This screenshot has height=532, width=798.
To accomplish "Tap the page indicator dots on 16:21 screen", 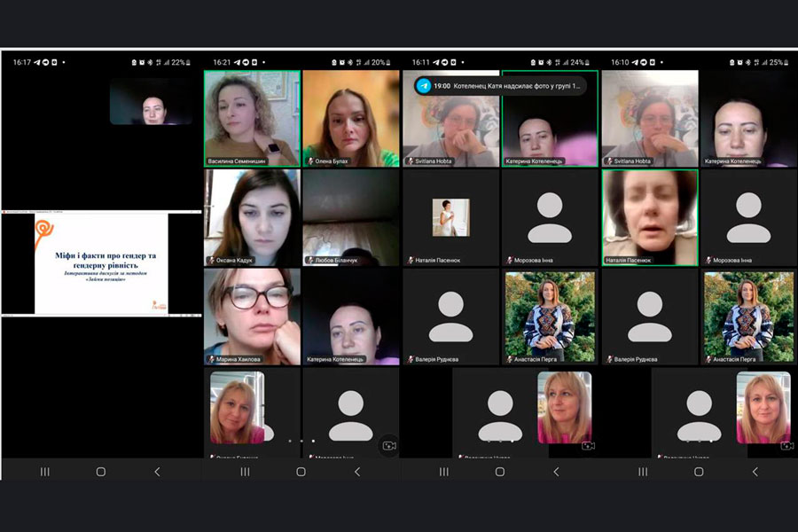I will click(301, 441).
